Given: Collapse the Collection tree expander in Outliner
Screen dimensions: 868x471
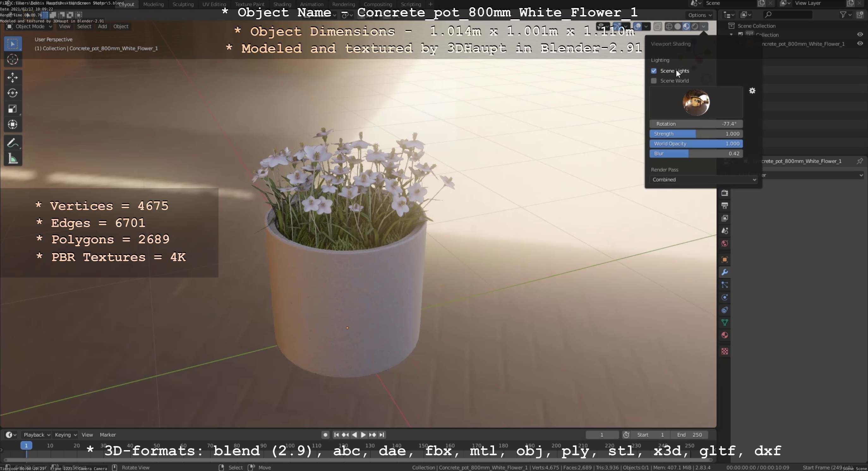Looking at the screenshot, I should [x=731, y=34].
